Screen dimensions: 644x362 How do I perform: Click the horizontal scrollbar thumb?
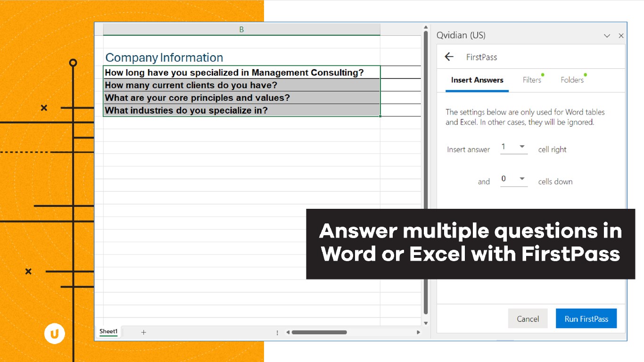(x=319, y=332)
